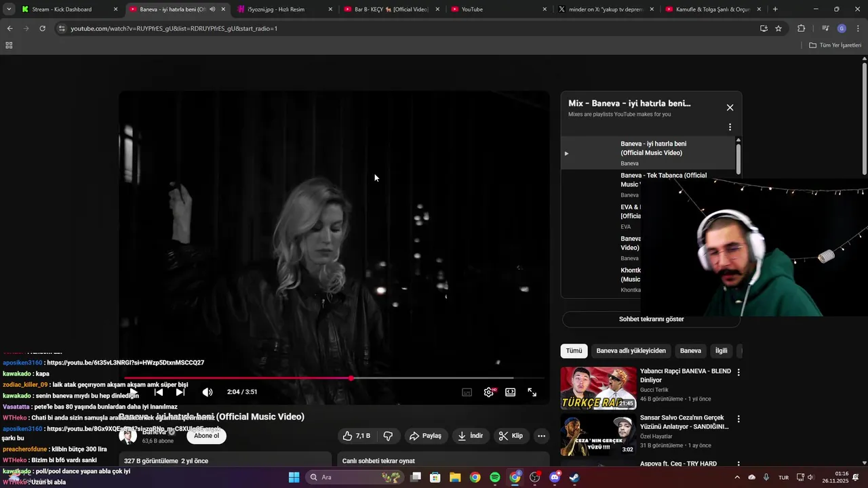Open media controls icon in Chrome toolbar
The height and width of the screenshot is (488, 868).
tap(825, 28)
